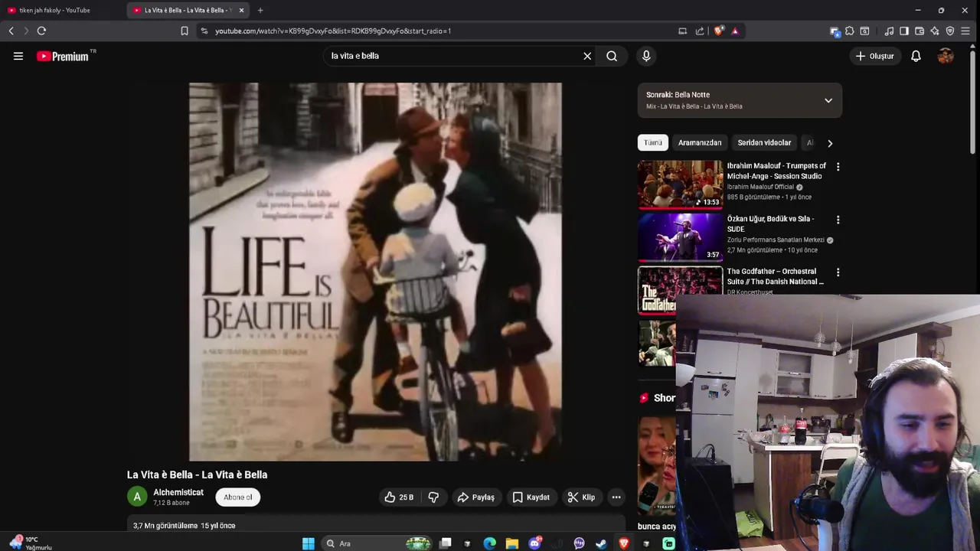This screenshot has width=980, height=551.
Task: Open Leo AI sparkle icon
Action: click(935, 31)
